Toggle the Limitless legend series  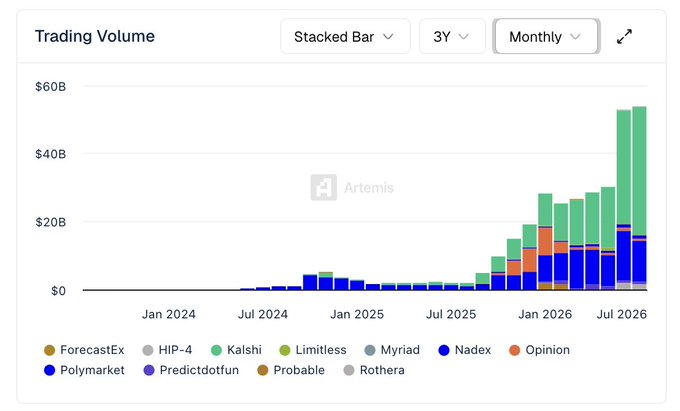313,350
